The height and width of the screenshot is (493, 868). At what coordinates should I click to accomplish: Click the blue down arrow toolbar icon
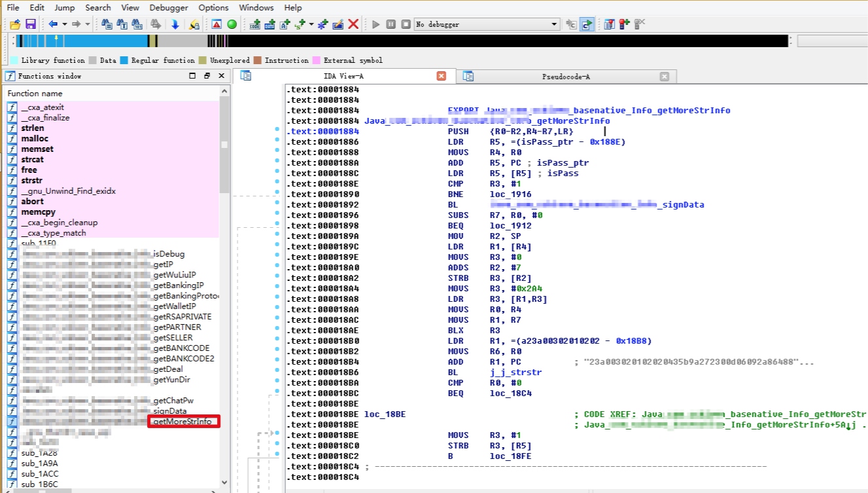click(x=175, y=24)
